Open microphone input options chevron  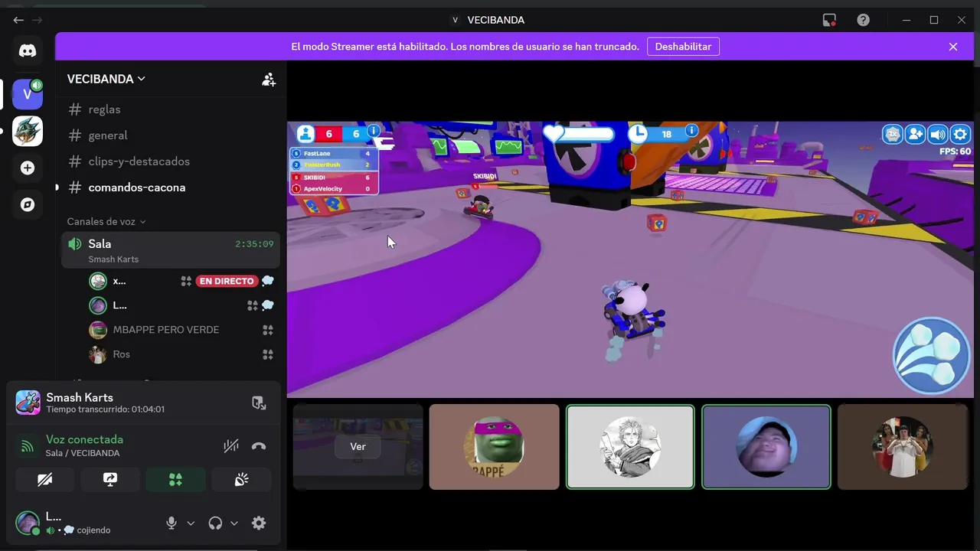pyautogui.click(x=191, y=523)
